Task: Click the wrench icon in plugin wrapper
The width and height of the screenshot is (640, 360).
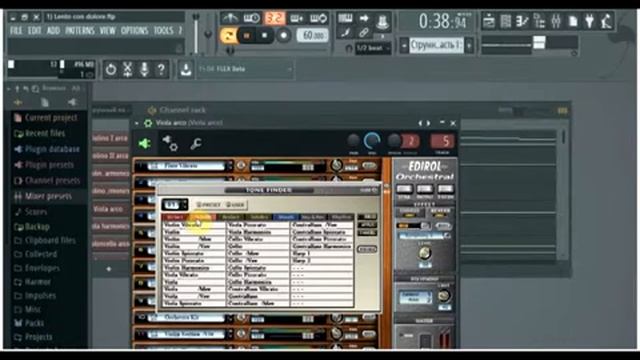Action: 196,144
